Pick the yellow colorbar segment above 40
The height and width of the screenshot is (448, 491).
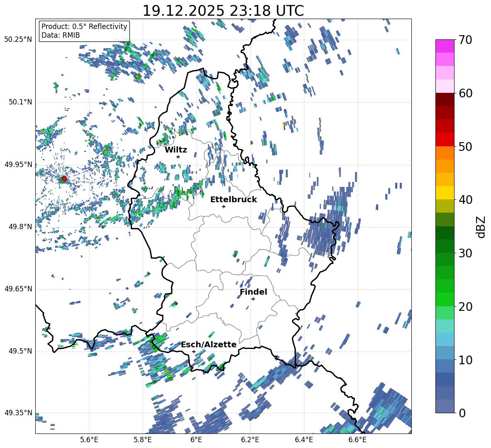click(x=445, y=193)
